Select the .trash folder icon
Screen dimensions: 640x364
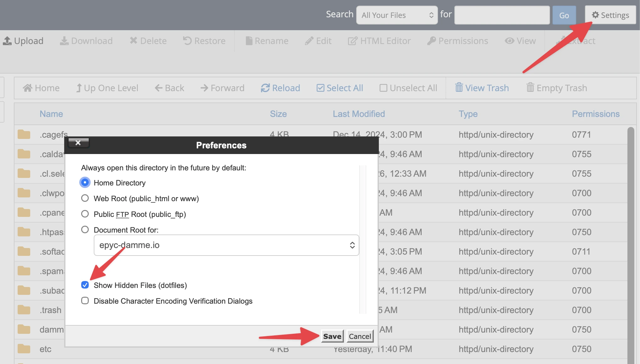click(24, 310)
